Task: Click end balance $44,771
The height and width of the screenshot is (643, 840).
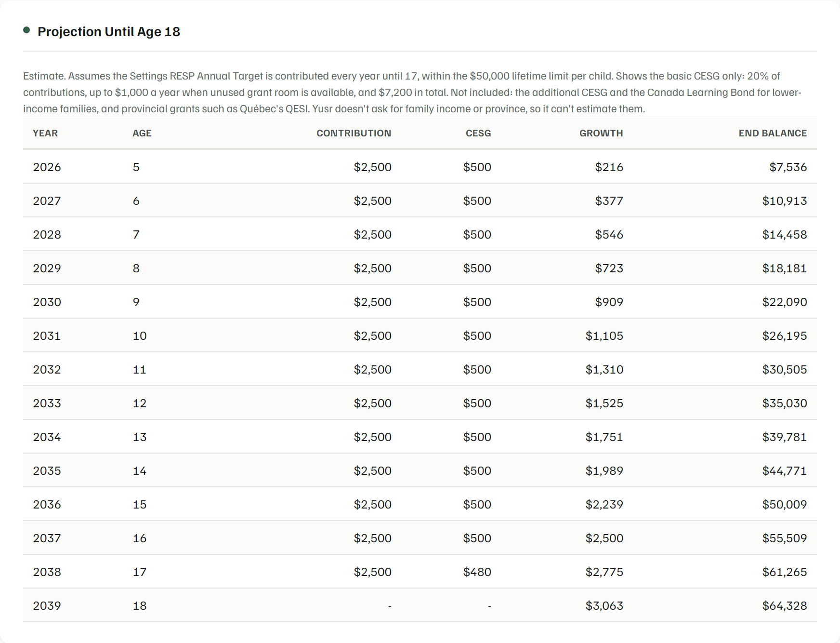Action: pos(785,471)
